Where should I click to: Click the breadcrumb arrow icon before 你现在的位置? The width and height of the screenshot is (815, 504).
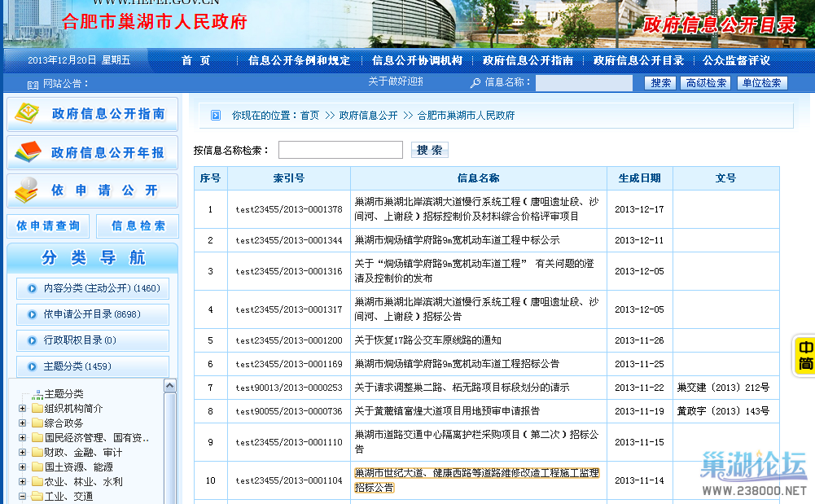coord(216,116)
